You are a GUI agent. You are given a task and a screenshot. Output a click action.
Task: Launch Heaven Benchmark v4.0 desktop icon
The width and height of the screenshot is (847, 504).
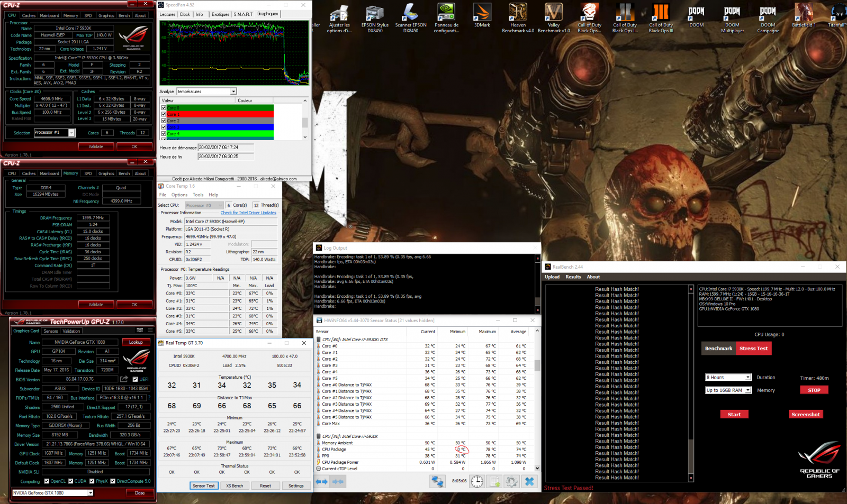coord(518,17)
